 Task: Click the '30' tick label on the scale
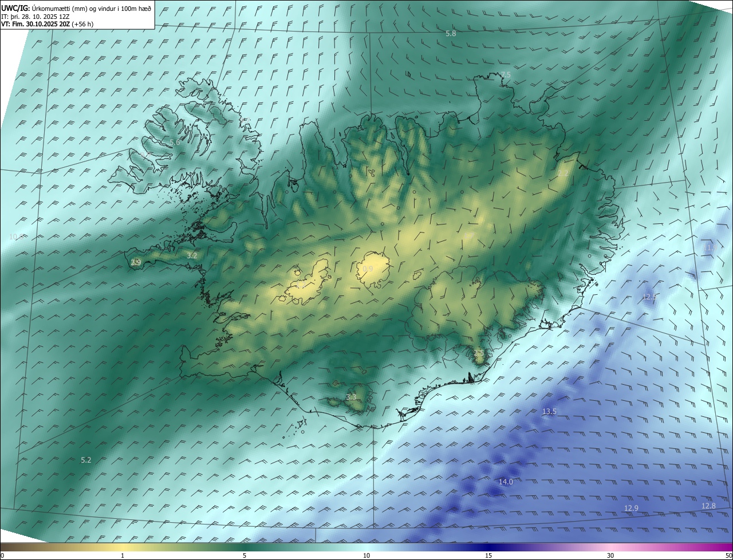[610, 555]
